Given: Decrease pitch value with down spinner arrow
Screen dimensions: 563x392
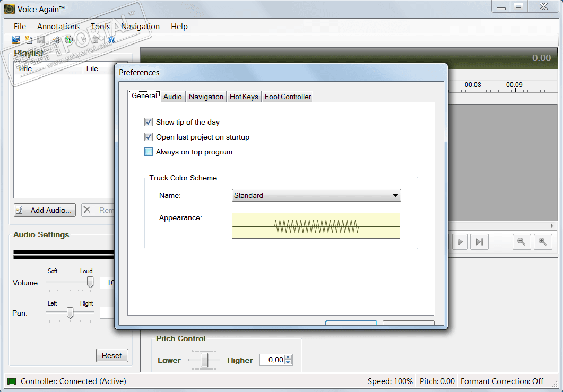Looking at the screenshot, I should (288, 362).
